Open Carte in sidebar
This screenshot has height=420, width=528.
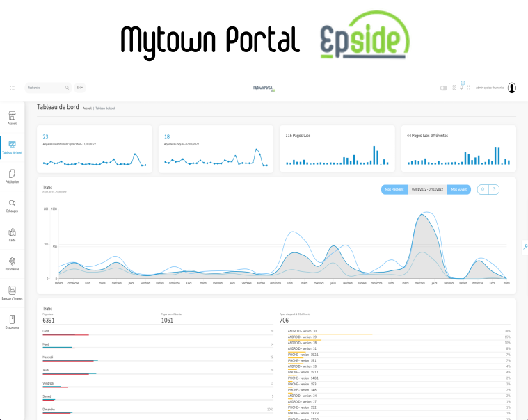[x=12, y=235]
